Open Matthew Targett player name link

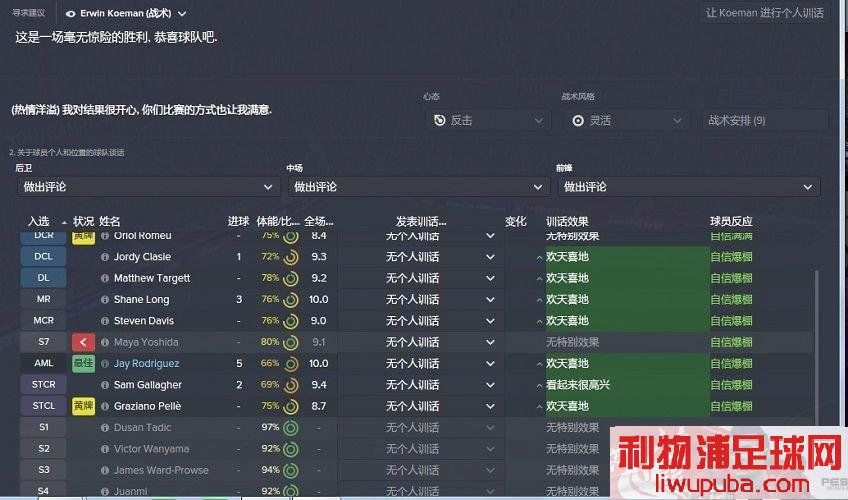click(x=152, y=278)
